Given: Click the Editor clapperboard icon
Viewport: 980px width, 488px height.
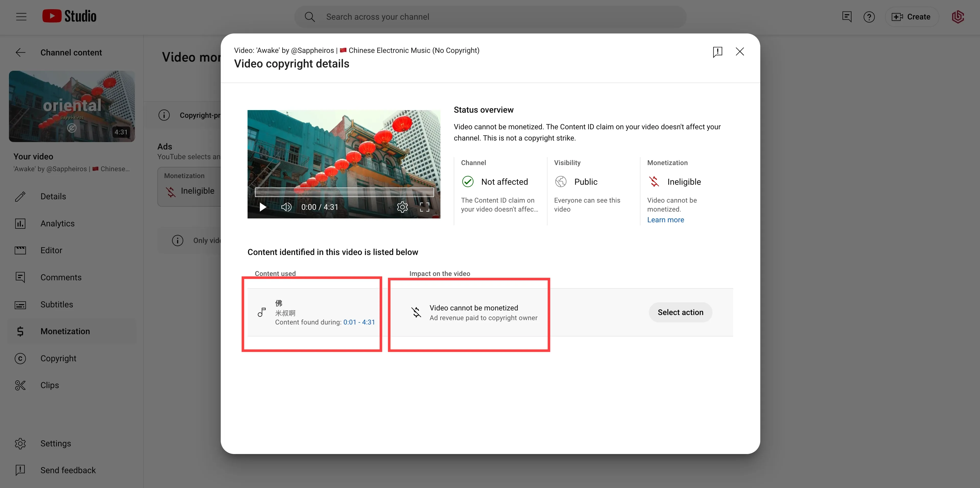Looking at the screenshot, I should point(20,250).
